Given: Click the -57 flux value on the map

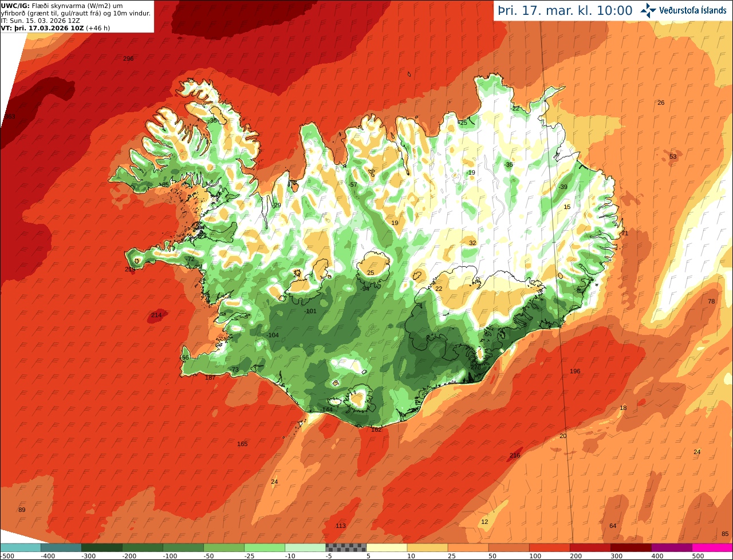Looking at the screenshot, I should click(x=353, y=184).
